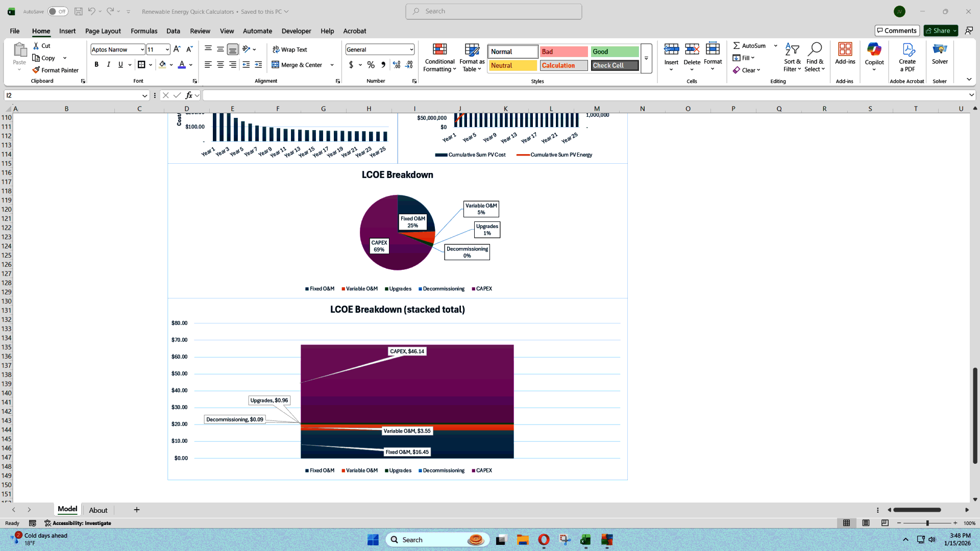Toggle AutoSave on
The image size is (980, 551).
(x=57, y=11)
